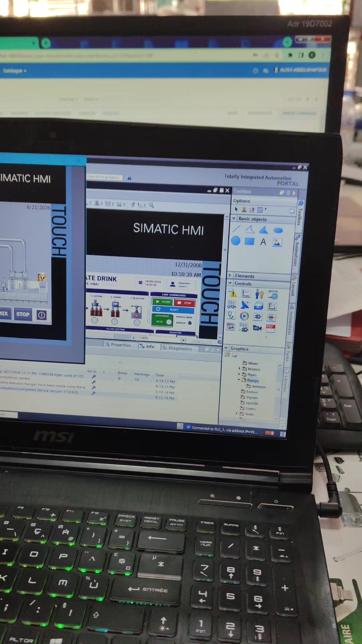Pick the PDF view control icon
This screenshot has height=644, width=362.
(270, 328)
